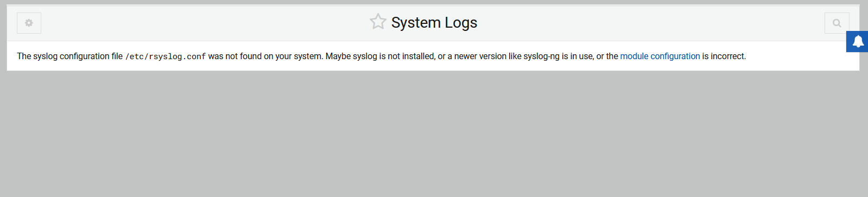Click blank header space between title and search
This screenshot has width=868, height=197.
pos(651,23)
